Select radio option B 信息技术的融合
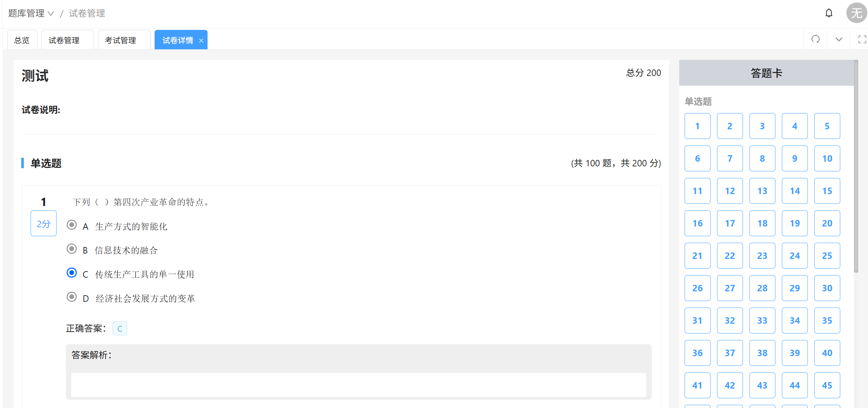 tap(72, 249)
